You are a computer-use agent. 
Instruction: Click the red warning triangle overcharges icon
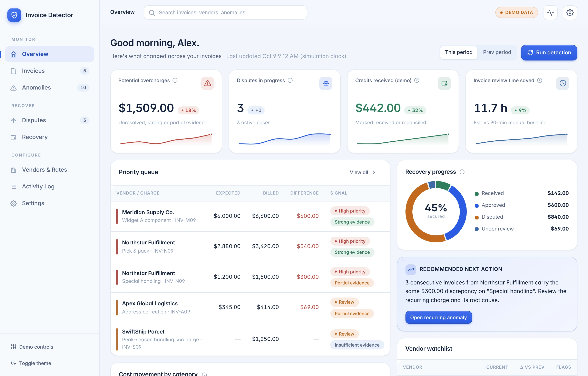tap(207, 83)
